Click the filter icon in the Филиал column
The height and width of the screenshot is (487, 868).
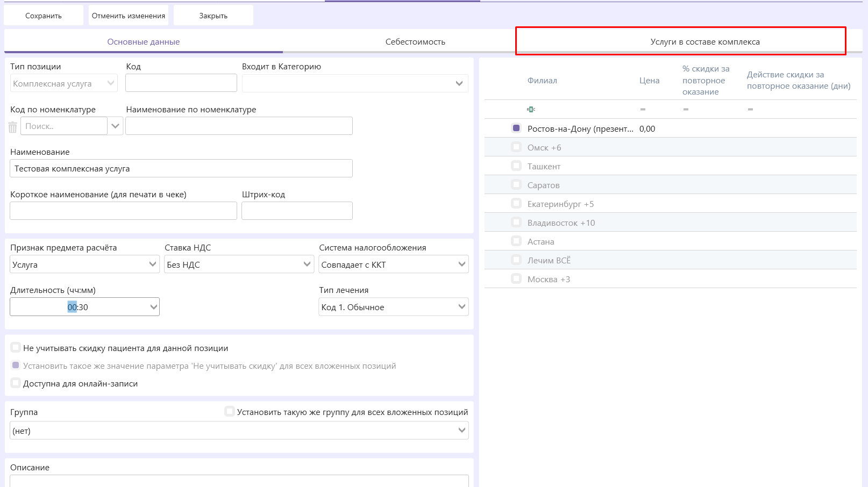[x=531, y=109]
